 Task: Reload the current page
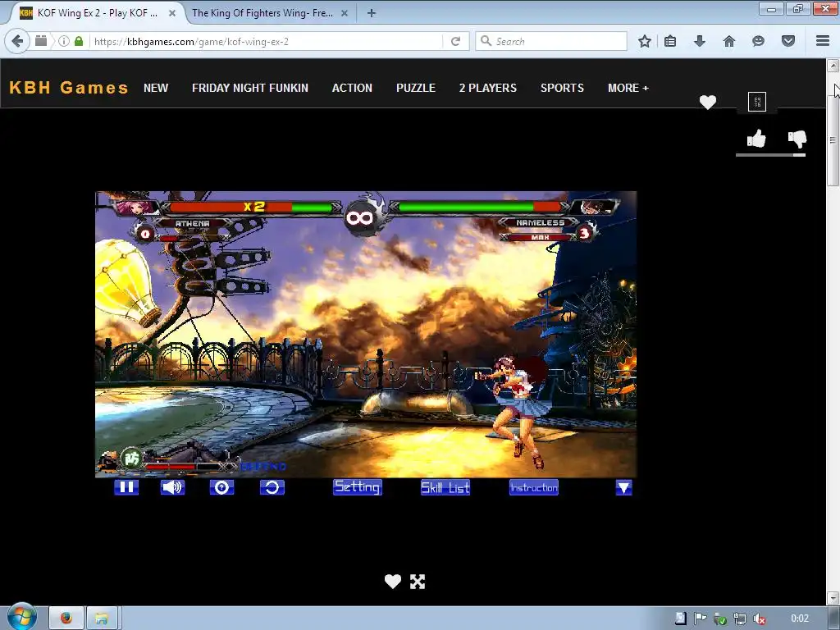(455, 41)
